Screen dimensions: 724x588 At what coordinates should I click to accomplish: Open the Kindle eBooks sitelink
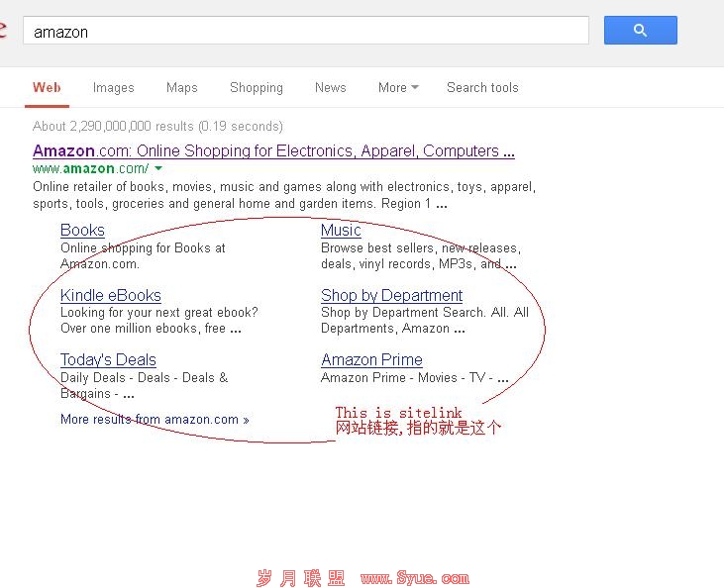(x=111, y=295)
